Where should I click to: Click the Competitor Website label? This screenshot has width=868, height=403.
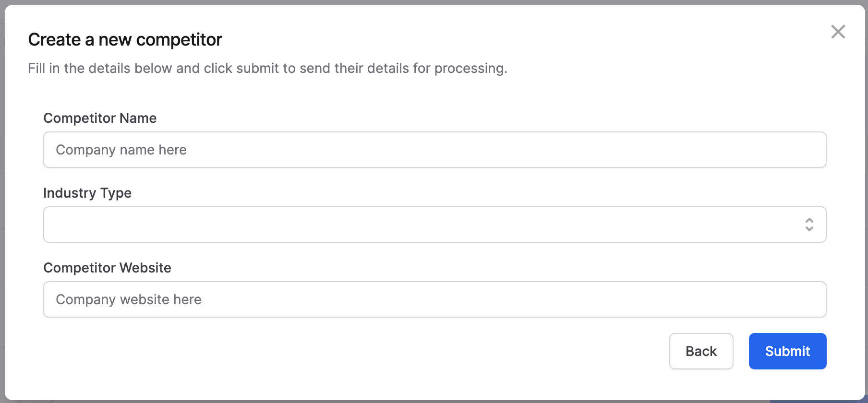(x=107, y=268)
